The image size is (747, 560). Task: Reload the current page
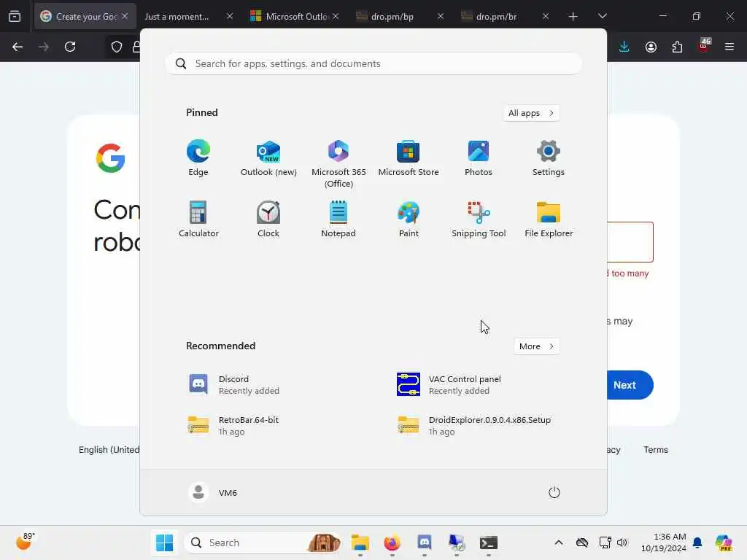point(70,47)
